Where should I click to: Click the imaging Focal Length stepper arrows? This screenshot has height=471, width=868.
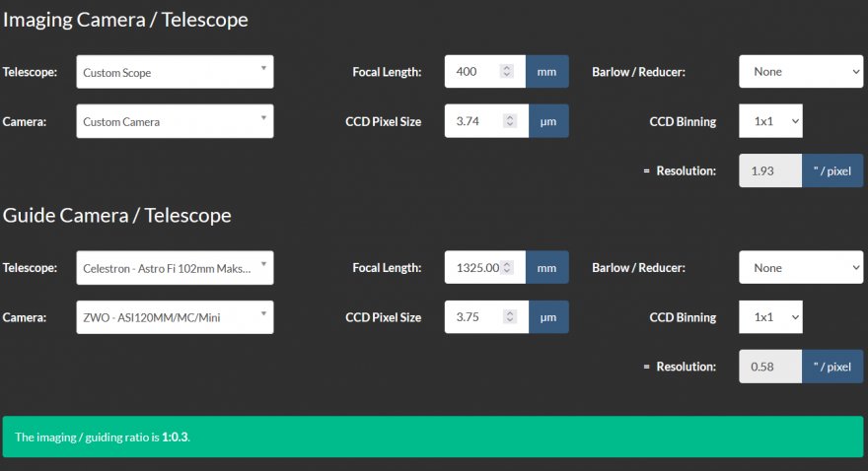click(507, 72)
